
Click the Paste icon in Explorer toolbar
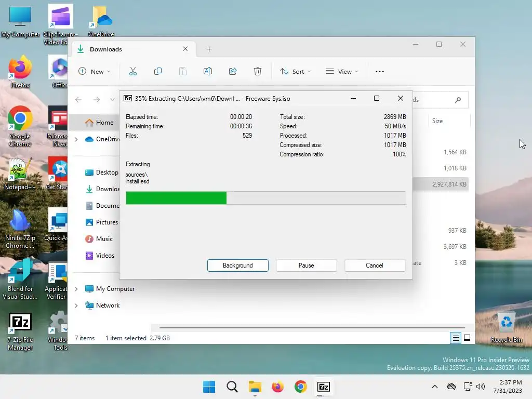183,71
